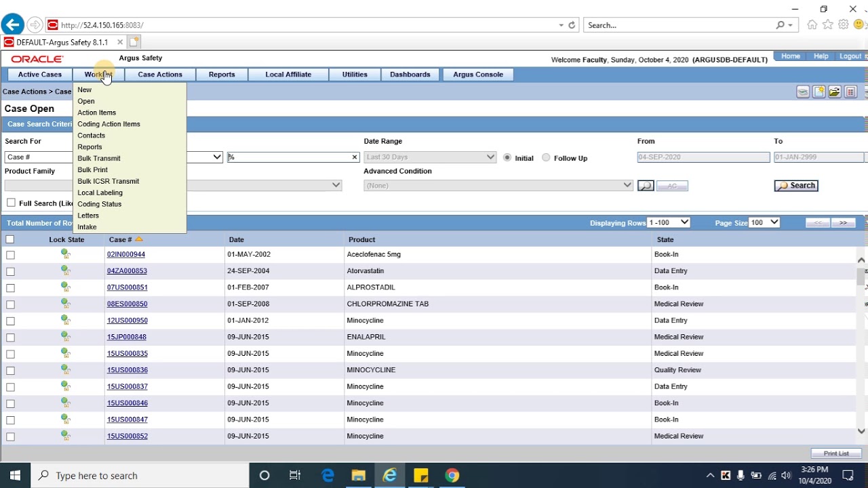
Task: Choose Bulk Transmit from the Worklist menu
Action: (x=98, y=159)
